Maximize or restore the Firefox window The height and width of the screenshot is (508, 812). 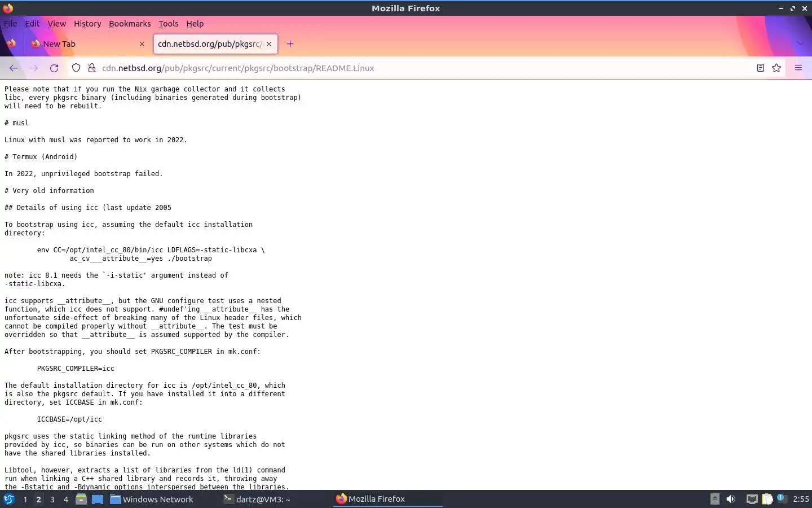click(792, 8)
